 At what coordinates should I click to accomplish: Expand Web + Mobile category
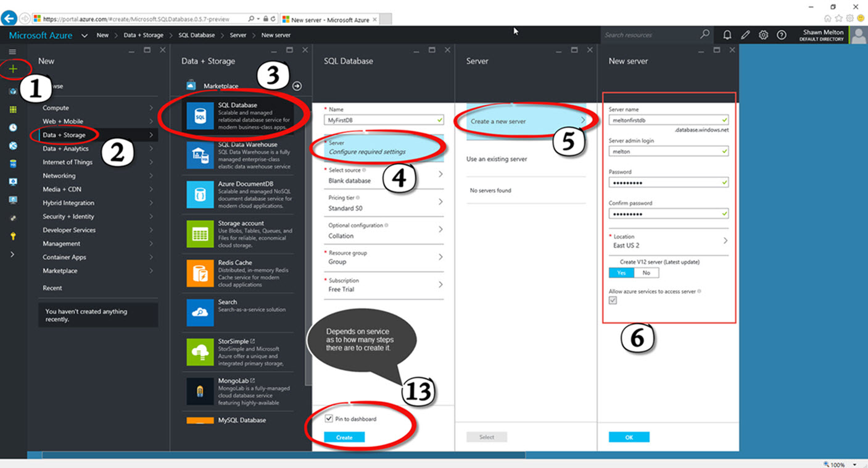(x=98, y=122)
